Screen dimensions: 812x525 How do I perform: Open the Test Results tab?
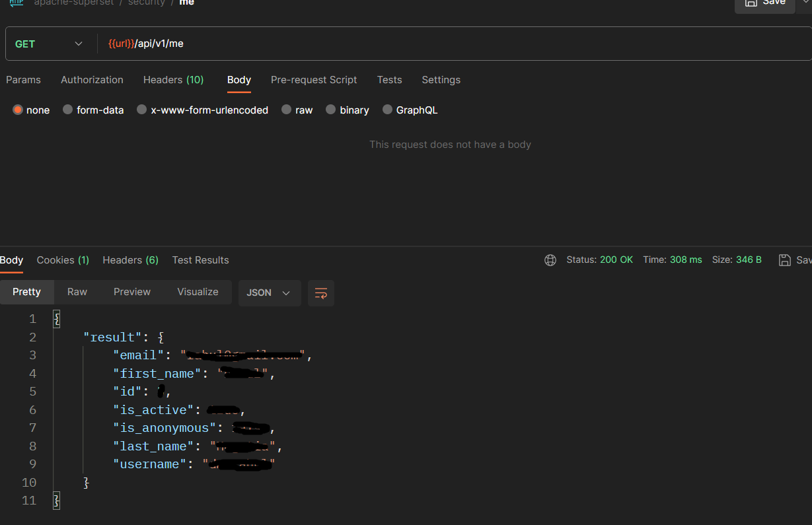[x=200, y=260]
